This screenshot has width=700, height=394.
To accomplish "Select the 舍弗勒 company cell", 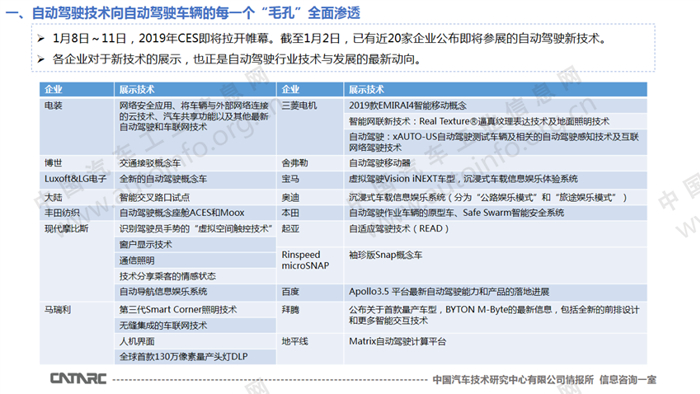I will point(310,163).
